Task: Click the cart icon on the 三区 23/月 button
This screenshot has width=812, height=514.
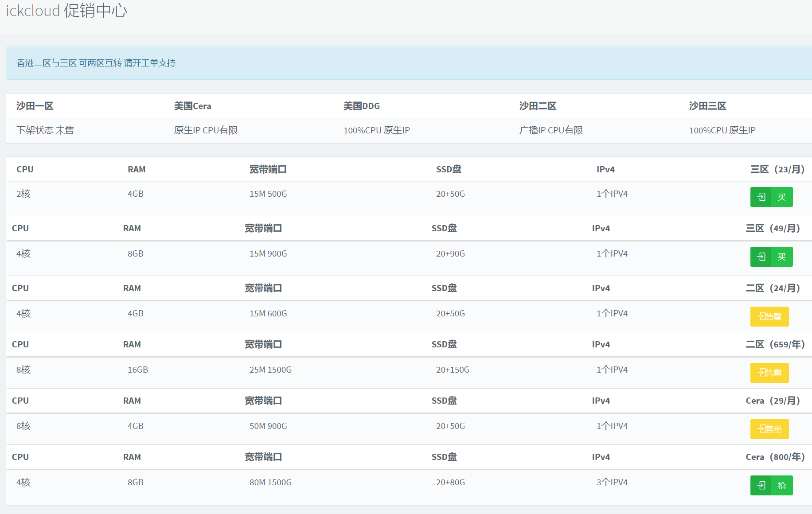Action: click(x=761, y=197)
